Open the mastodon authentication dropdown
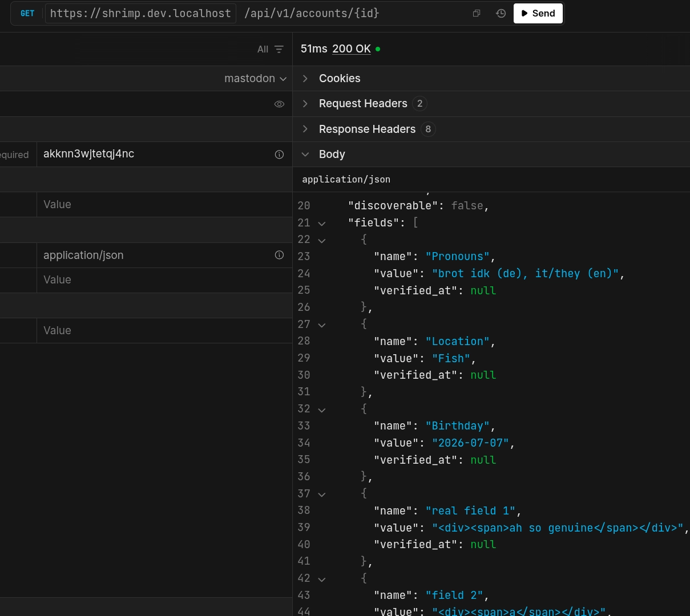The image size is (690, 616). coord(255,78)
